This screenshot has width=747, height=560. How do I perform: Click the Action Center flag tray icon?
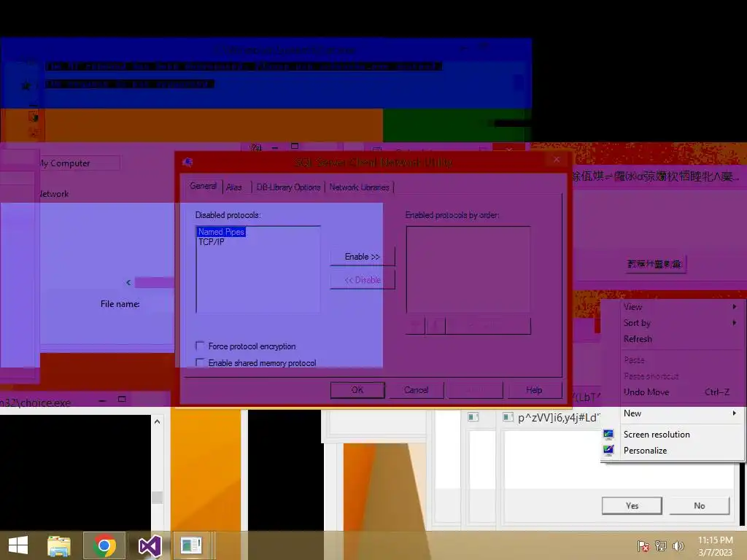(643, 545)
